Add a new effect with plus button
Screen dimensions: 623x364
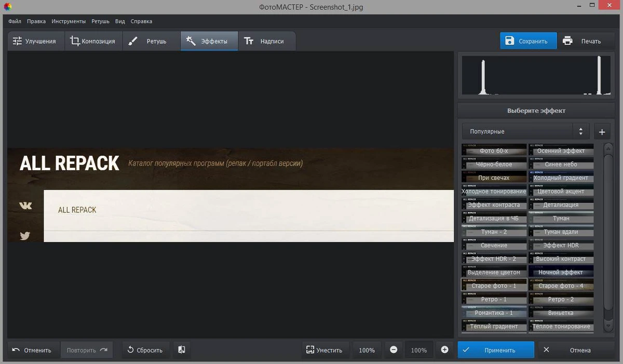click(x=602, y=132)
